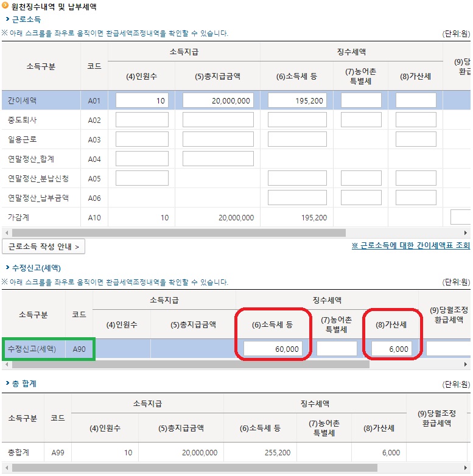Click the 연말정산_분납신청 A05 소득세 등 input field
Image resolution: width=473 pixels, height=476 pixels.
tap(297, 178)
